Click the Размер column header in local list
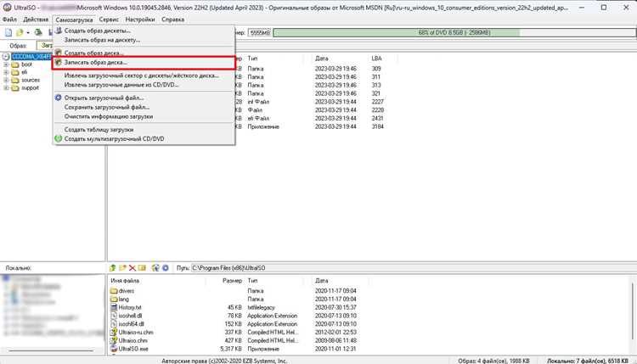637x364 pixels. 232,280
